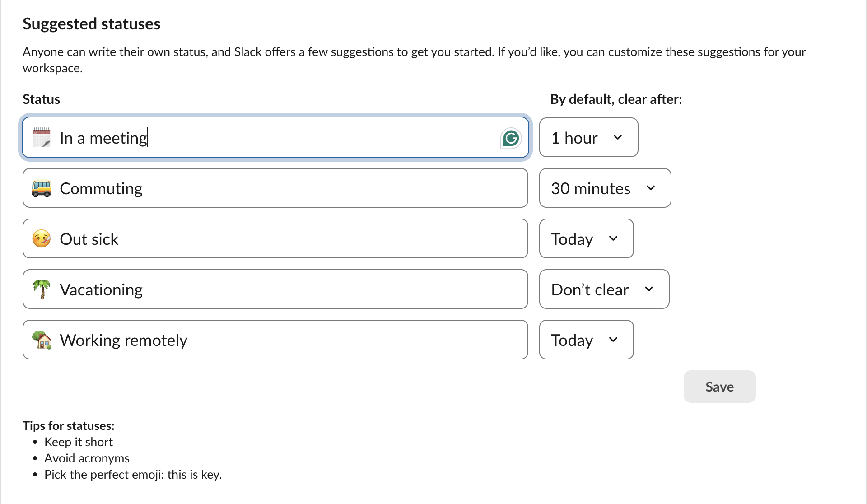Change the house emoji for Working remotely
This screenshot has height=504, width=867.
click(x=42, y=340)
